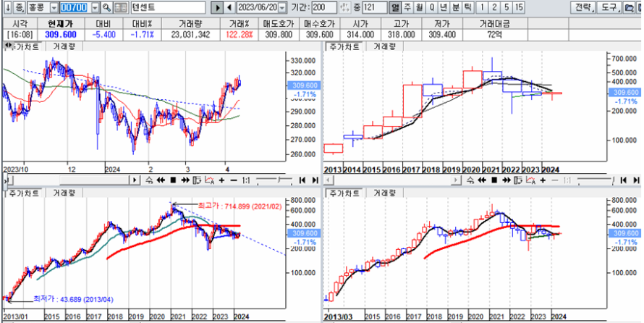This screenshot has height=323, width=644.
Task: Expand the stock code 00700 dropdown
Action: (95, 7)
